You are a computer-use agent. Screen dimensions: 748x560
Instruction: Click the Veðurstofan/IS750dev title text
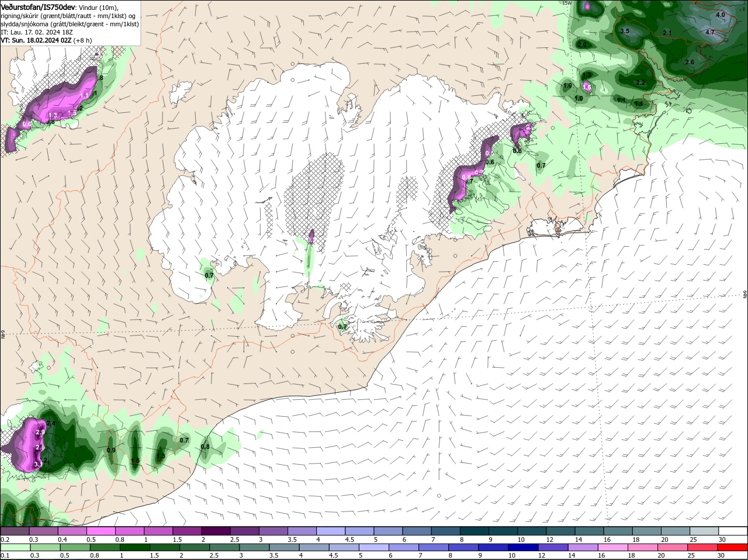[37, 6]
